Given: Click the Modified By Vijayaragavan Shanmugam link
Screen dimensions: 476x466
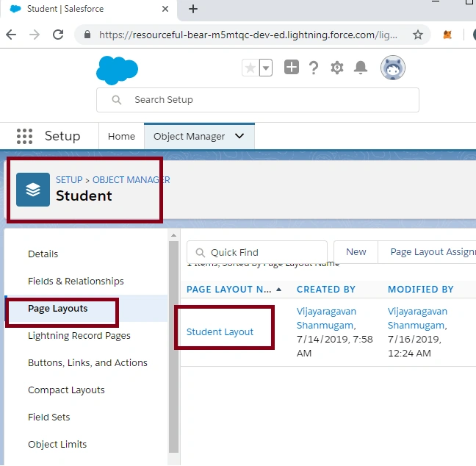Looking at the screenshot, I should (417, 318).
